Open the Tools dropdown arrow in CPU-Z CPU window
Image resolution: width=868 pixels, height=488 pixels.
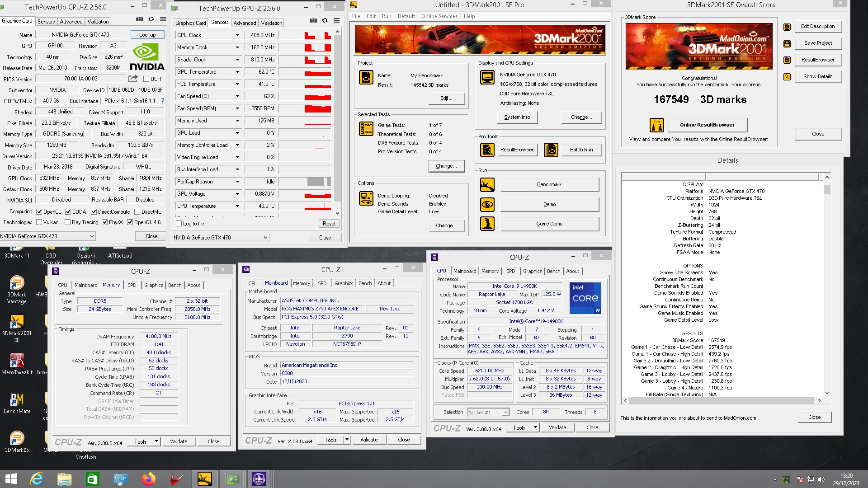[x=535, y=427]
